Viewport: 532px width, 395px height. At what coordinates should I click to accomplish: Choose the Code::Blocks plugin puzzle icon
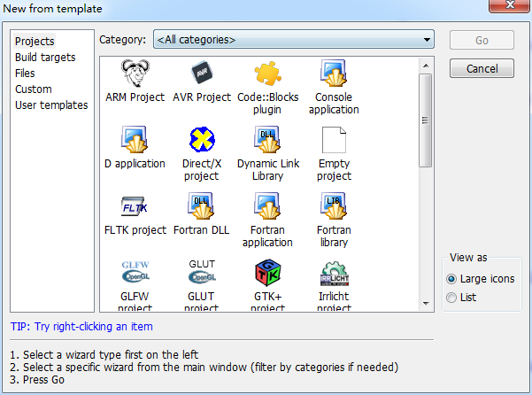[267, 74]
